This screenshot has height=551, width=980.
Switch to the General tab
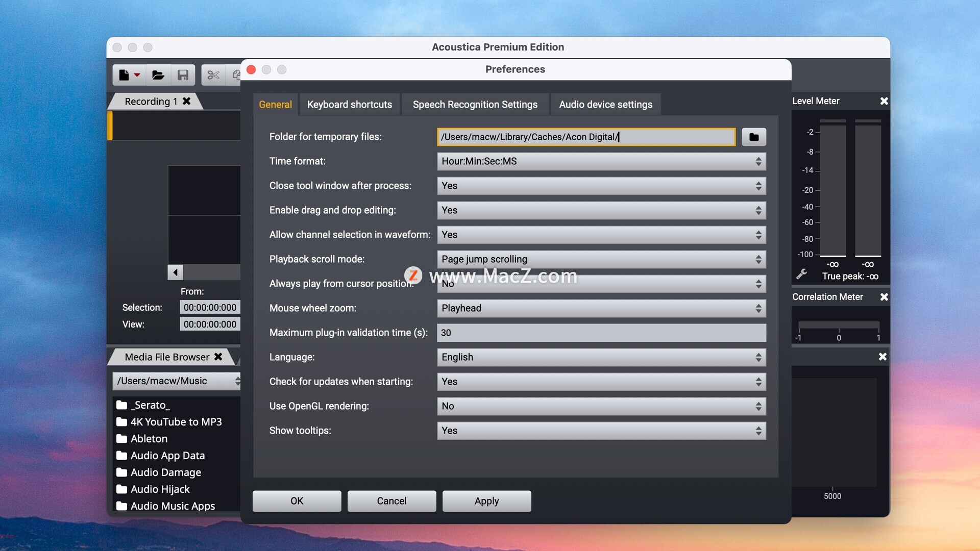point(275,105)
